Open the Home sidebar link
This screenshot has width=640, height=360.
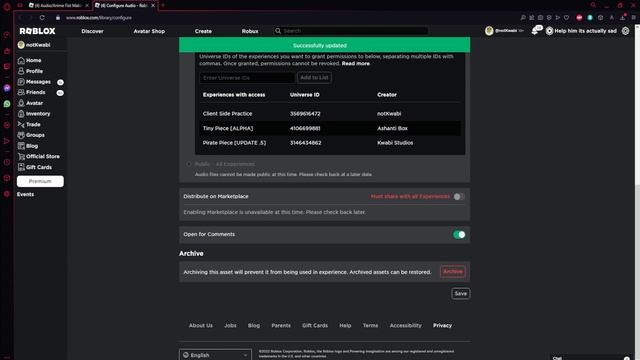click(x=29, y=60)
